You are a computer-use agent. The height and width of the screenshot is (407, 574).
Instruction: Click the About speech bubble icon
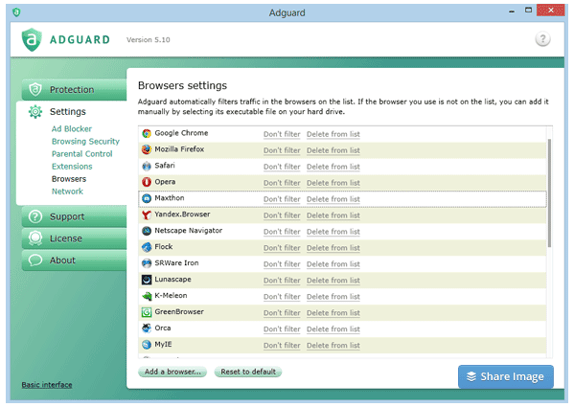click(x=35, y=260)
